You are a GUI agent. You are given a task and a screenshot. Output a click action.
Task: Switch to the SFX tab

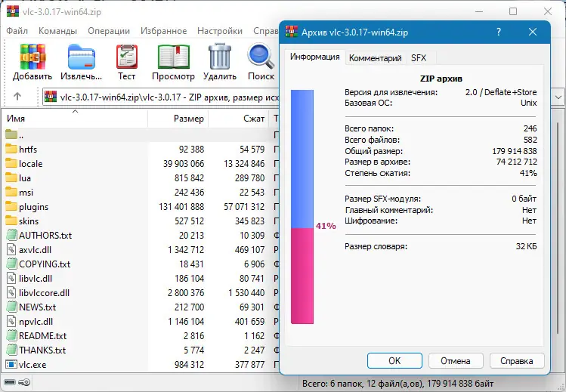(419, 58)
